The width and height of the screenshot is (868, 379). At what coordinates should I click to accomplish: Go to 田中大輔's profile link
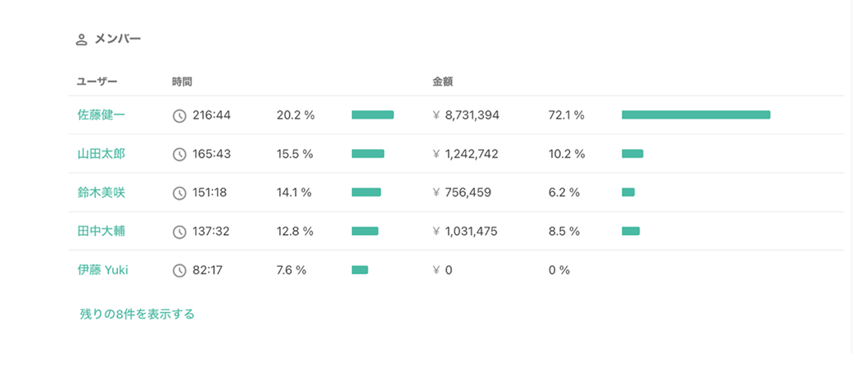pos(102,232)
